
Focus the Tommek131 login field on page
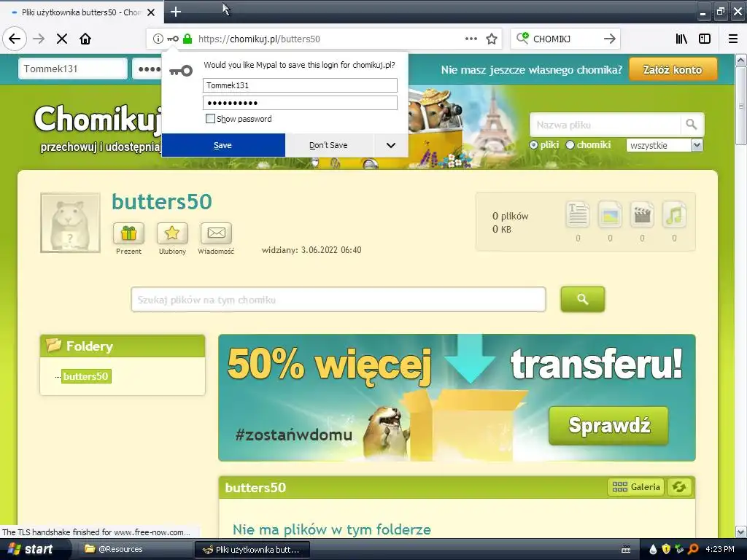[73, 69]
